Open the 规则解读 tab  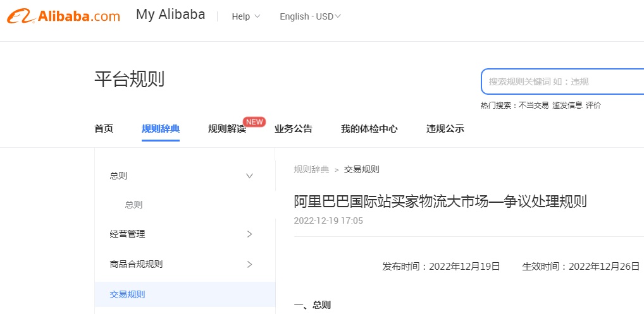(226, 129)
